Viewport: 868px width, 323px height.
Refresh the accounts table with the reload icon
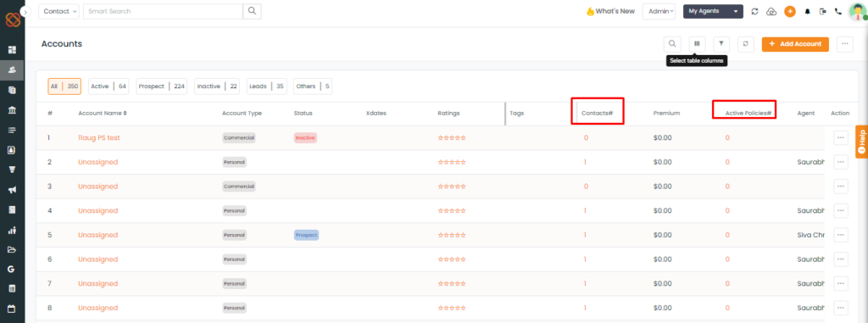coord(746,44)
